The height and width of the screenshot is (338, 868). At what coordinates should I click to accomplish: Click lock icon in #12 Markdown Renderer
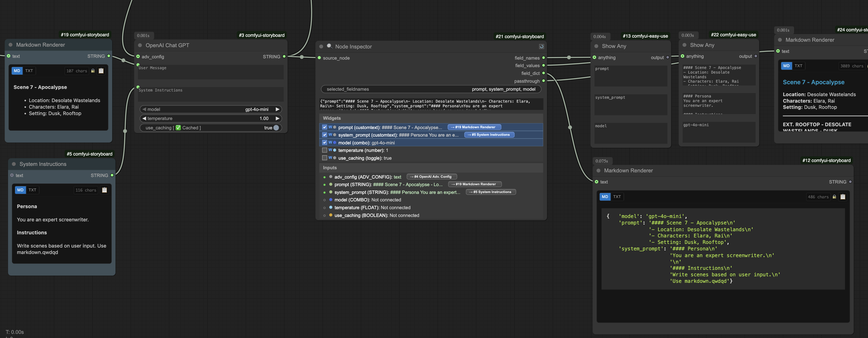834,197
